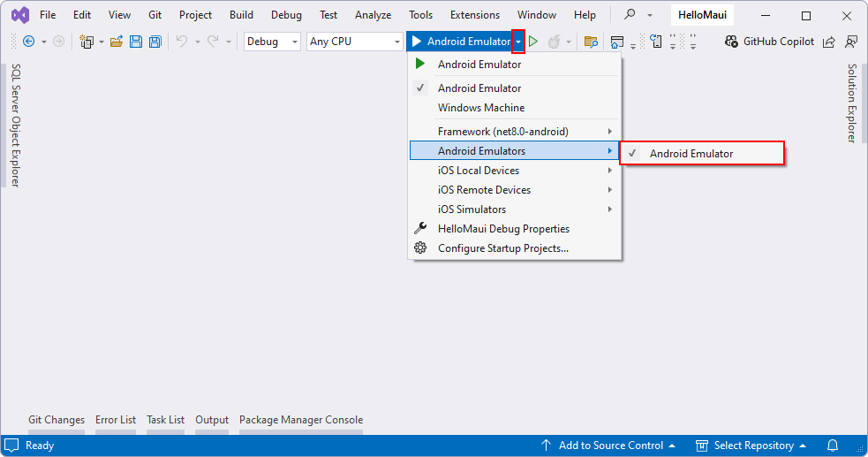Open the New Project dropdown arrow
Screen dimensions: 868x457
(102, 42)
